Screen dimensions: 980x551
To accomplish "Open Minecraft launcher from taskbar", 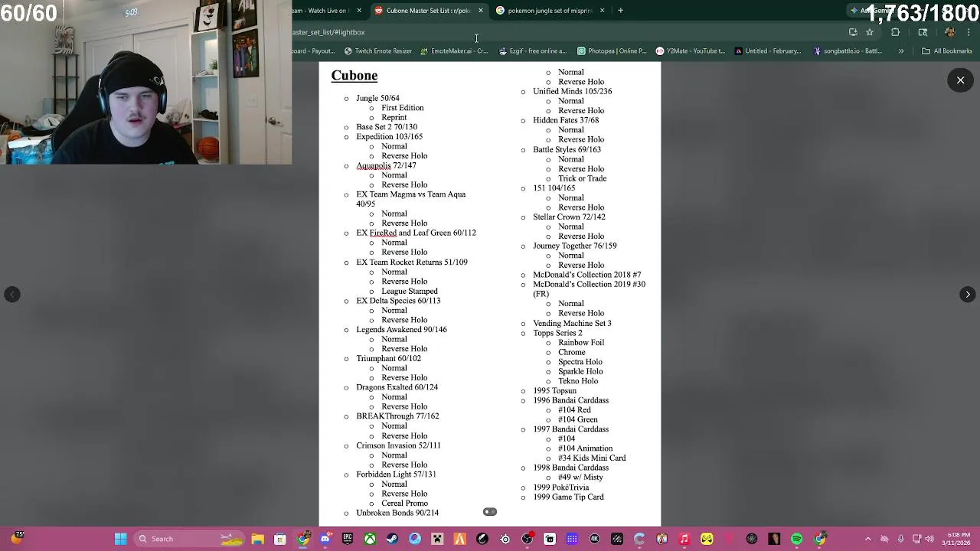I will pyautogui.click(x=437, y=539).
